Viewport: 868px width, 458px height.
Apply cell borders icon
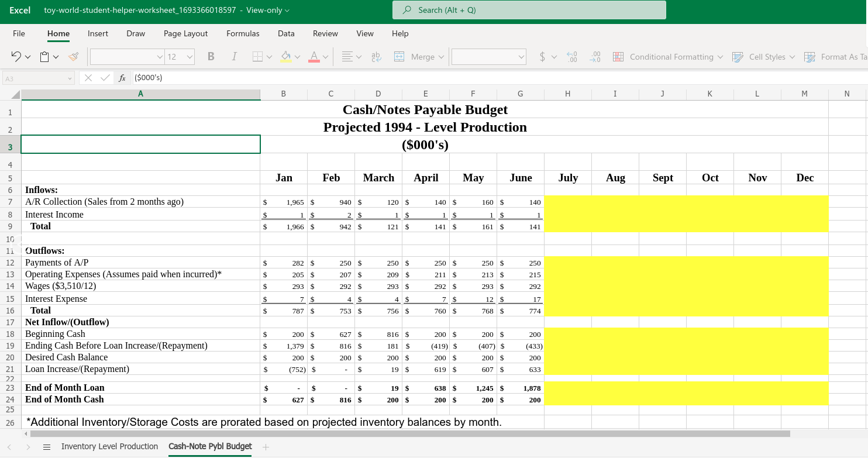tap(257, 57)
